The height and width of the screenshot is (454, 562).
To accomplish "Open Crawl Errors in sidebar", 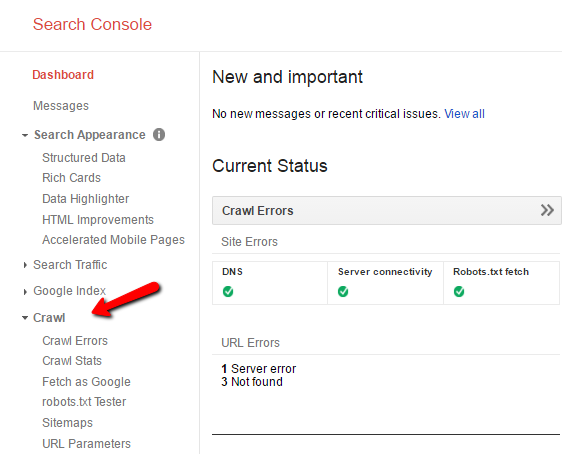I will click(75, 341).
